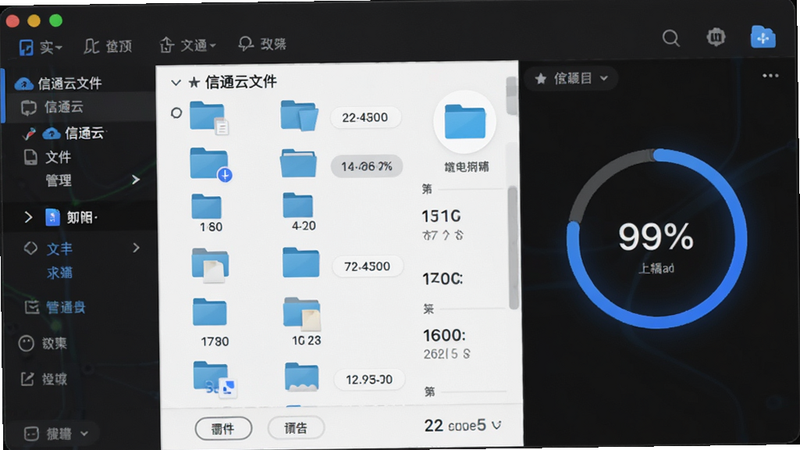Click the 文丰 tag icon in sidebar

[x=31, y=248]
